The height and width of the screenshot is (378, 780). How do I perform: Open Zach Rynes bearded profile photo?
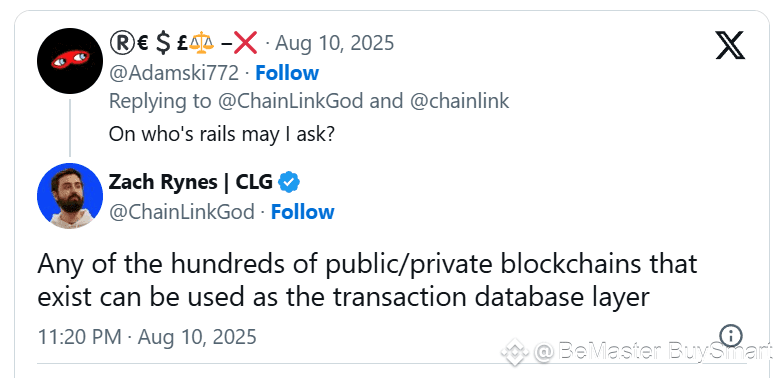point(70,195)
